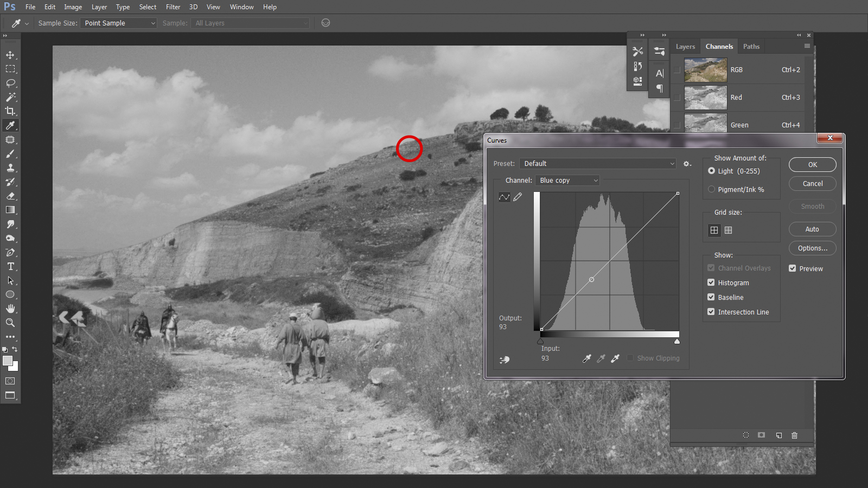This screenshot has width=868, height=488.
Task: Click the delete channel trash icon
Action: 794,435
